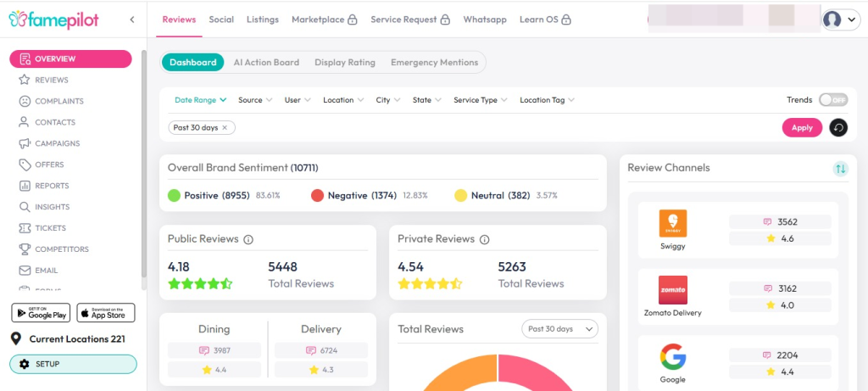This screenshot has width=868, height=391.
Task: Click the yellow Neutral sentiment dot
Action: [x=460, y=195]
